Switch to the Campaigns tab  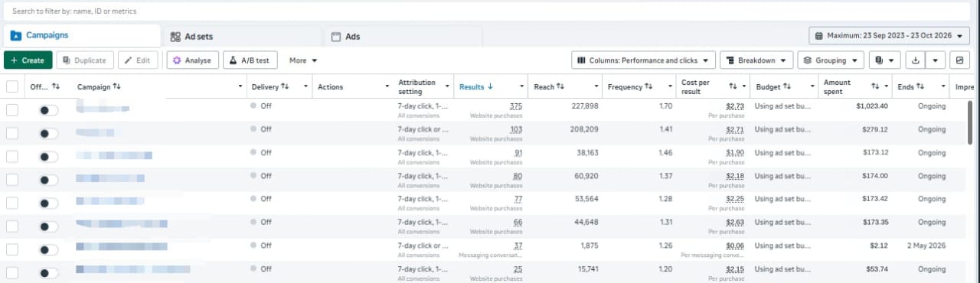(x=82, y=36)
